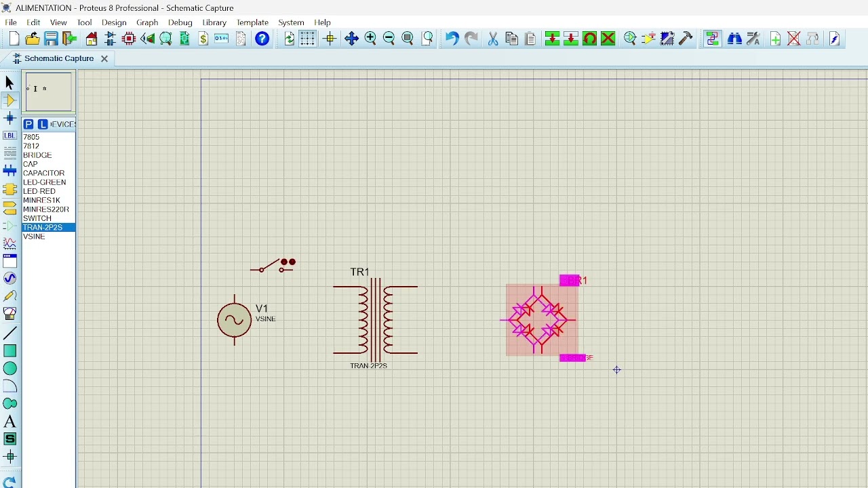Click the component preview overview window
Screen dimensions: 868x488
49,91
